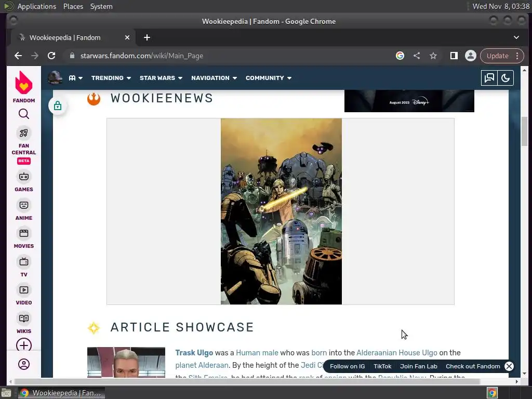Open Movies clapperboard icon

pyautogui.click(x=24, y=233)
